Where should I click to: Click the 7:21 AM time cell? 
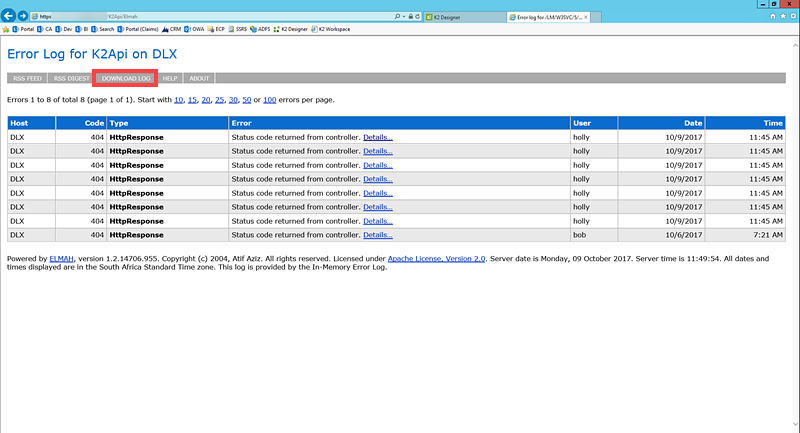[745, 235]
